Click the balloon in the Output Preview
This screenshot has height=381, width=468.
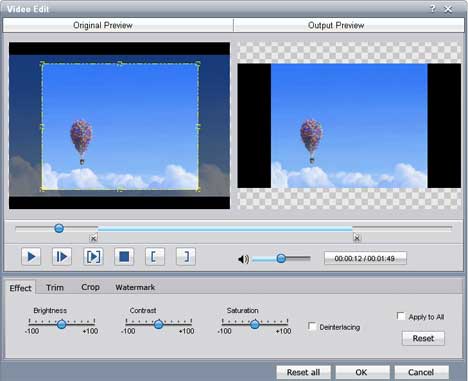tap(311, 141)
